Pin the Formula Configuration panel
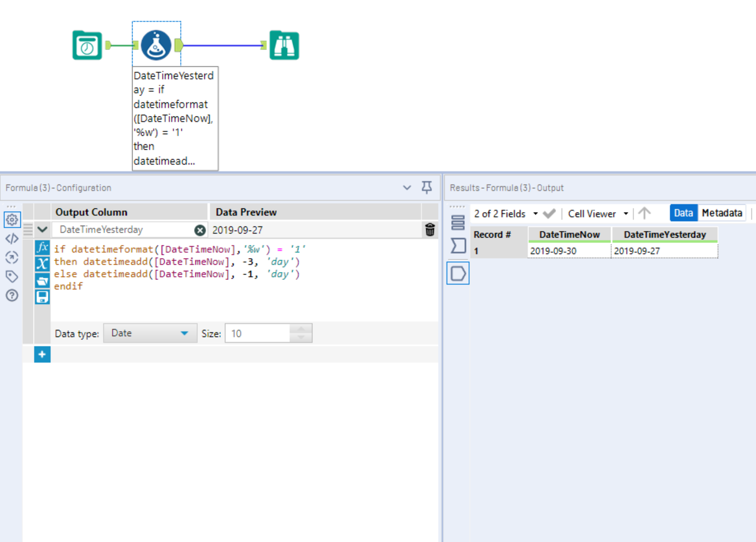The height and width of the screenshot is (542, 756). click(426, 187)
